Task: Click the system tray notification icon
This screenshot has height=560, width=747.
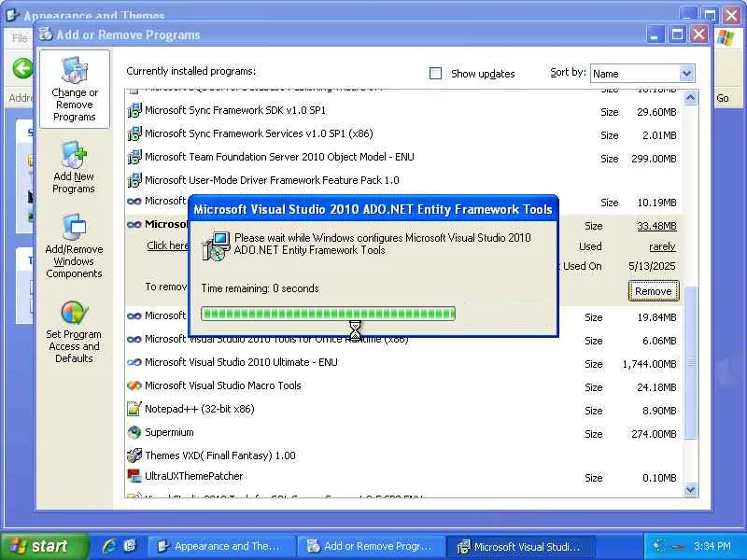Action: click(659, 546)
